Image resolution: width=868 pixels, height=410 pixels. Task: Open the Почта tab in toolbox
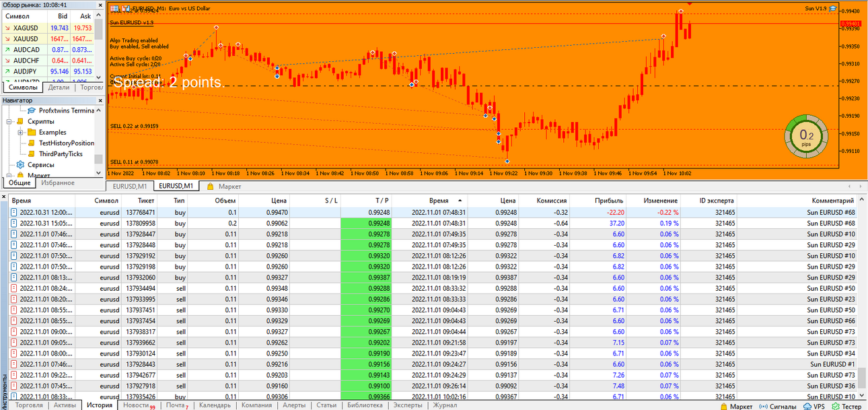[177, 405]
